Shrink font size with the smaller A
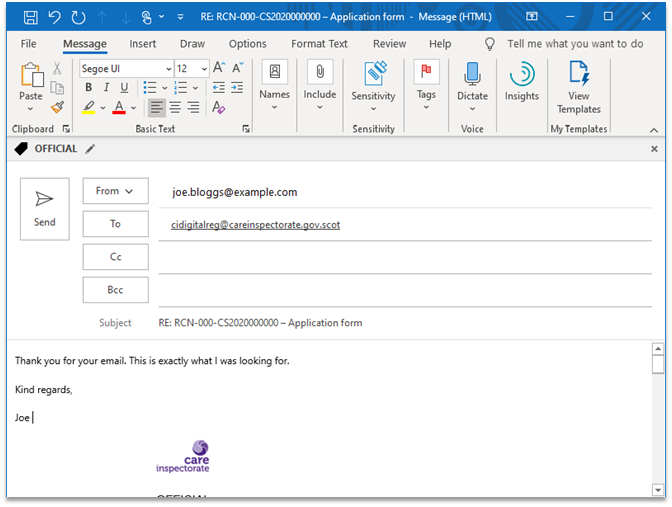 pyautogui.click(x=237, y=67)
